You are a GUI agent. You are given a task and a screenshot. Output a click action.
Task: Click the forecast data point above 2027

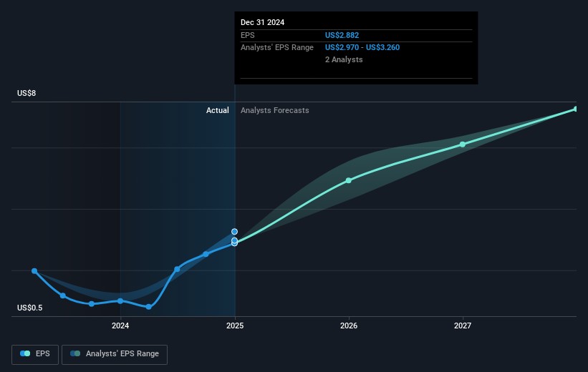pyautogui.click(x=463, y=145)
